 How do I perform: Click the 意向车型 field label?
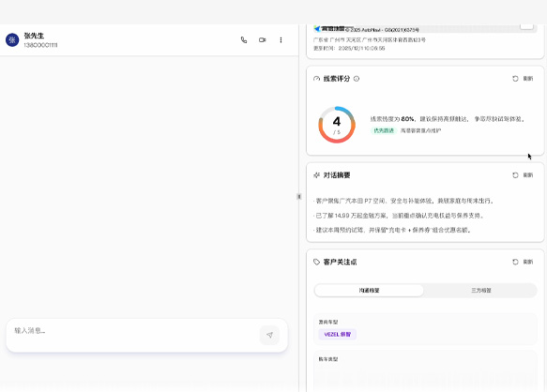point(328,323)
